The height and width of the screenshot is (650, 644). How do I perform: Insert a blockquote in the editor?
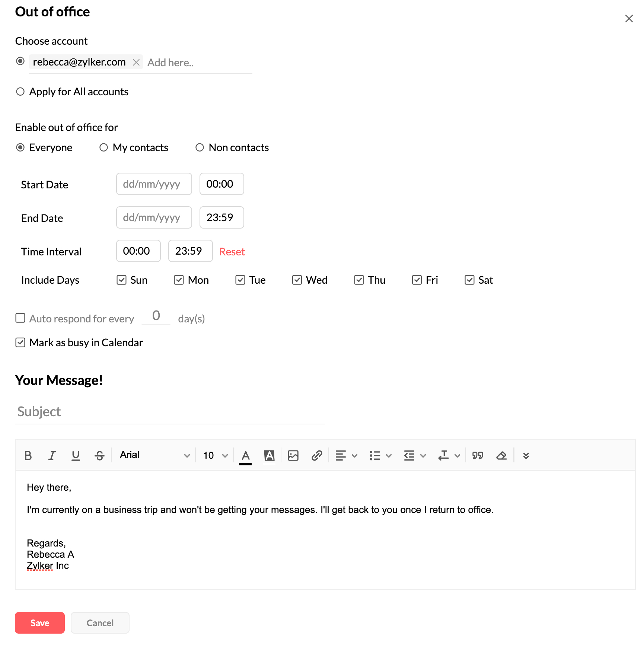(x=478, y=455)
